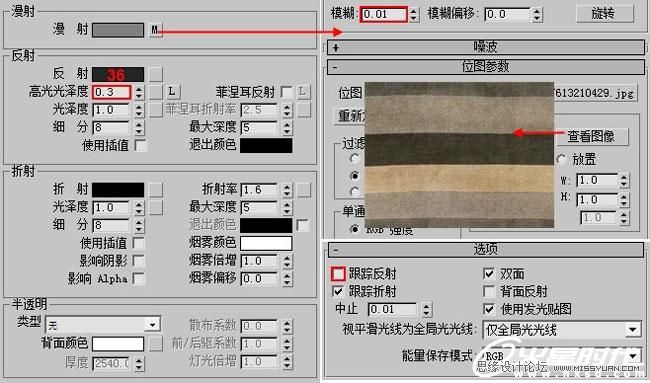Viewport: 650px width, 383px height.
Task: Click the map button beside 背面颜色 swatch
Action: [x=155, y=344]
